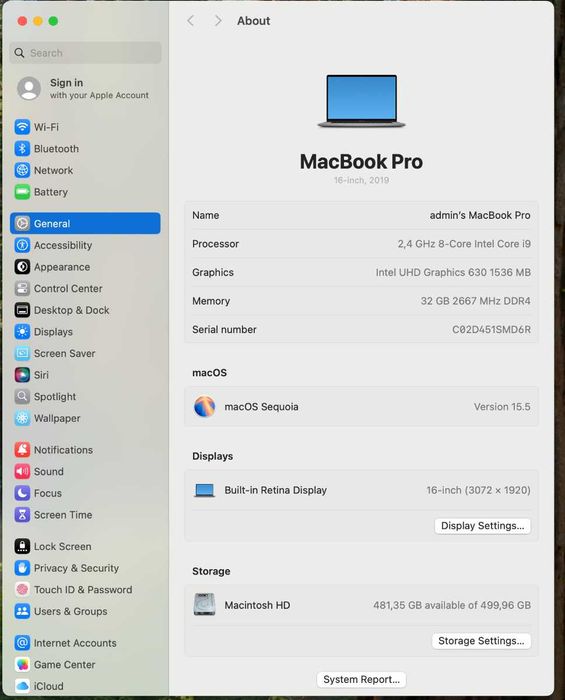Click the user avatar beside Sign in
This screenshot has height=700, width=565.
click(29, 88)
